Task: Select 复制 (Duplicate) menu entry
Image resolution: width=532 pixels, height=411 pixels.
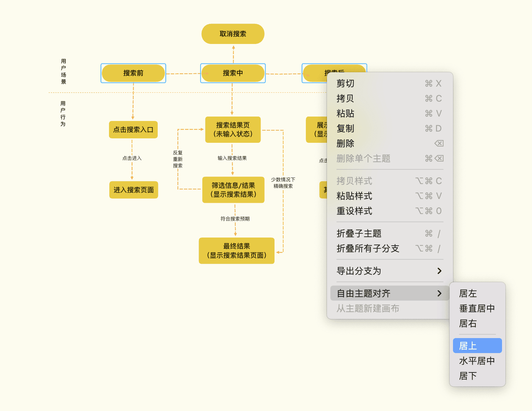Action: click(345, 128)
